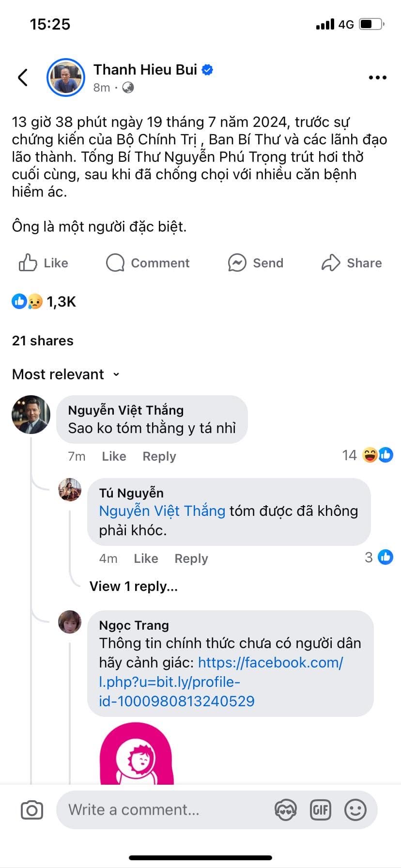
Task: Send the post via Messenger
Action: 256,263
